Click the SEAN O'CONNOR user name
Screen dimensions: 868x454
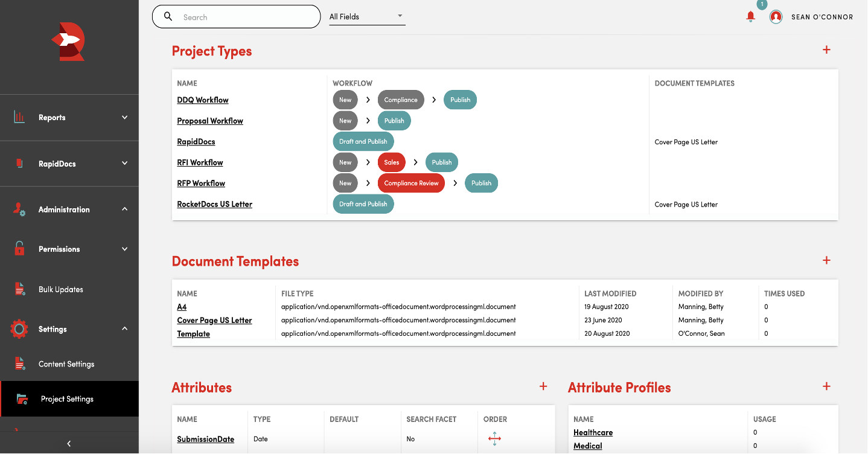[822, 17]
